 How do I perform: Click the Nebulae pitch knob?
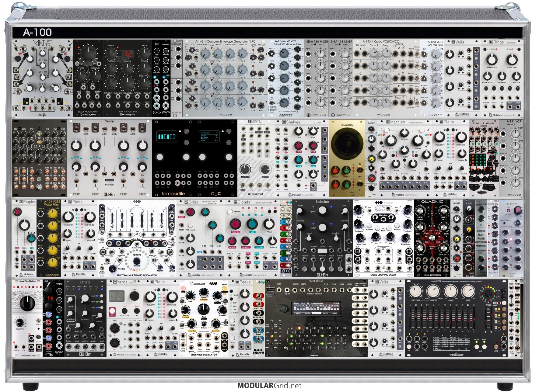pos(322,227)
